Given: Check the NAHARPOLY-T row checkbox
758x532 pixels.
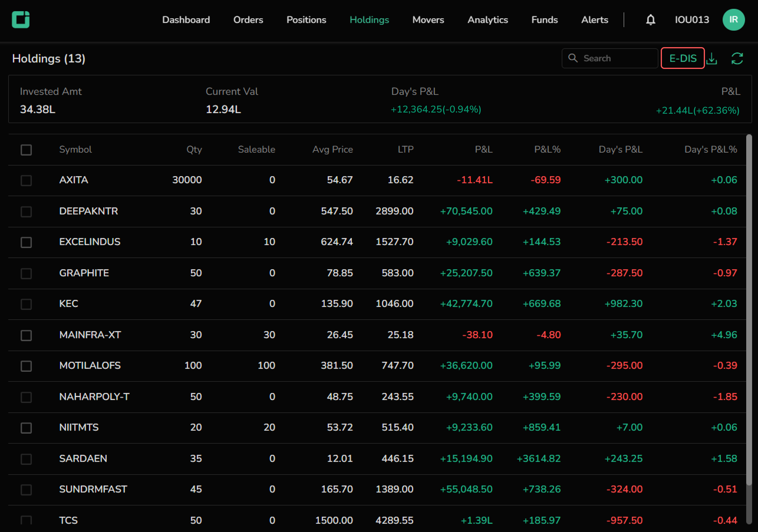Looking at the screenshot, I should 26,397.
